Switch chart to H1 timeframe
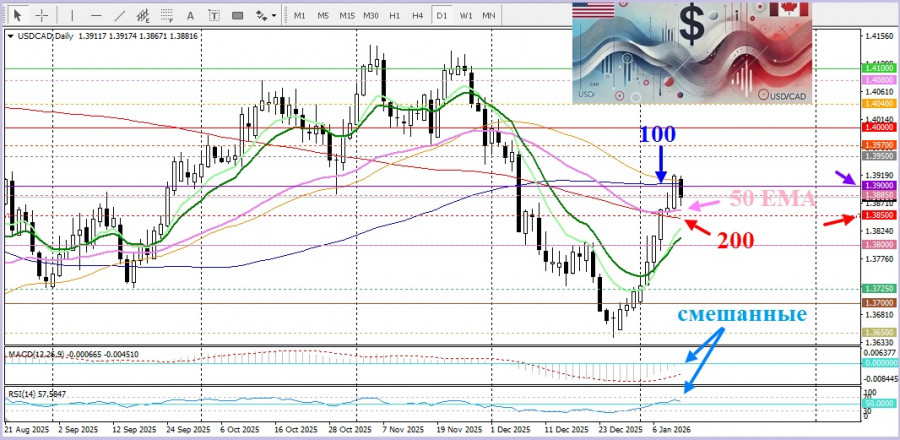900x440 pixels. coord(394,16)
